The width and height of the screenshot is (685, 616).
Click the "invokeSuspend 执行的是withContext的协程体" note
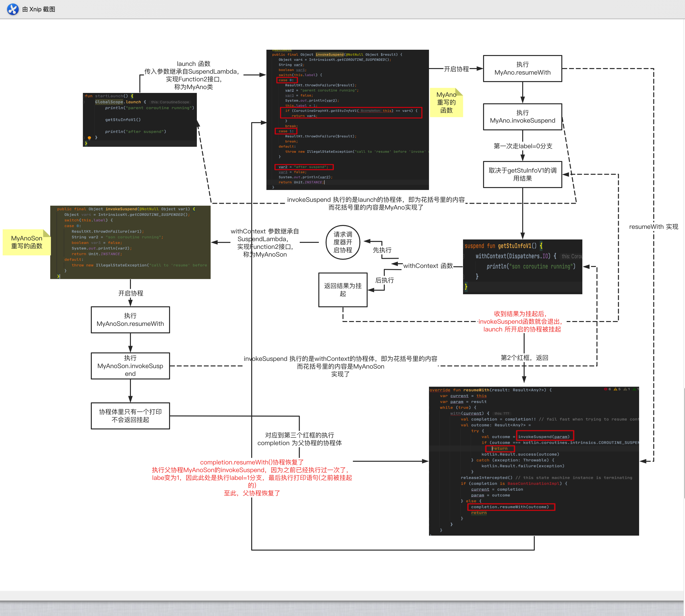click(x=340, y=366)
